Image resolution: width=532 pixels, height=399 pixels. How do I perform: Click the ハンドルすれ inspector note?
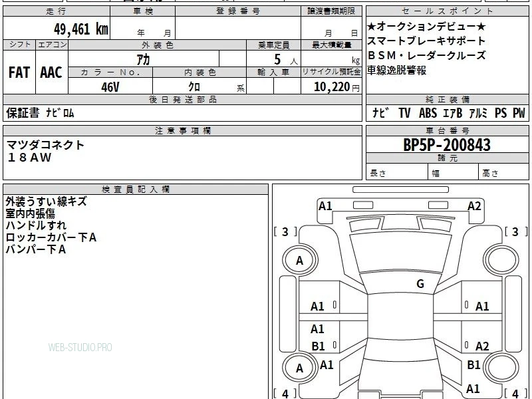click(x=36, y=225)
